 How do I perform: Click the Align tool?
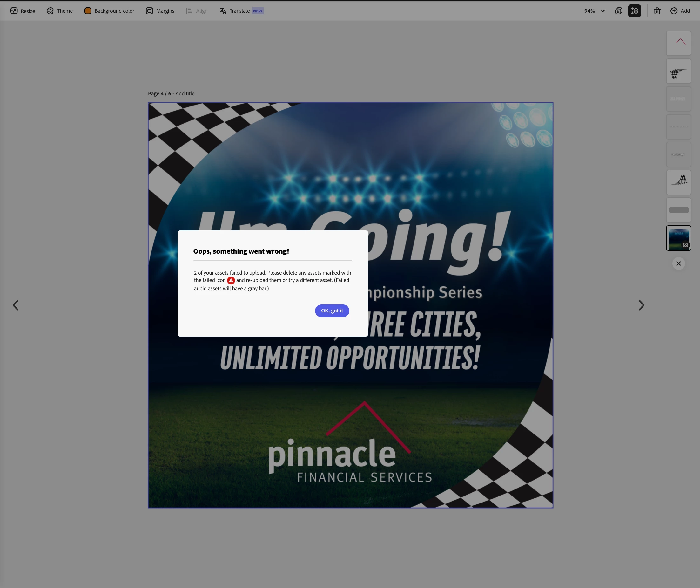click(x=197, y=11)
